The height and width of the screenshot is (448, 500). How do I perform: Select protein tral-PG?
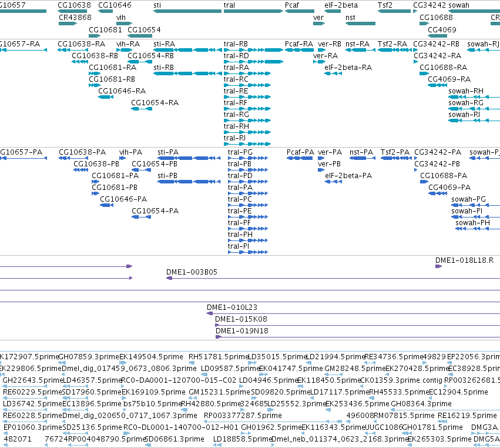pos(248,158)
